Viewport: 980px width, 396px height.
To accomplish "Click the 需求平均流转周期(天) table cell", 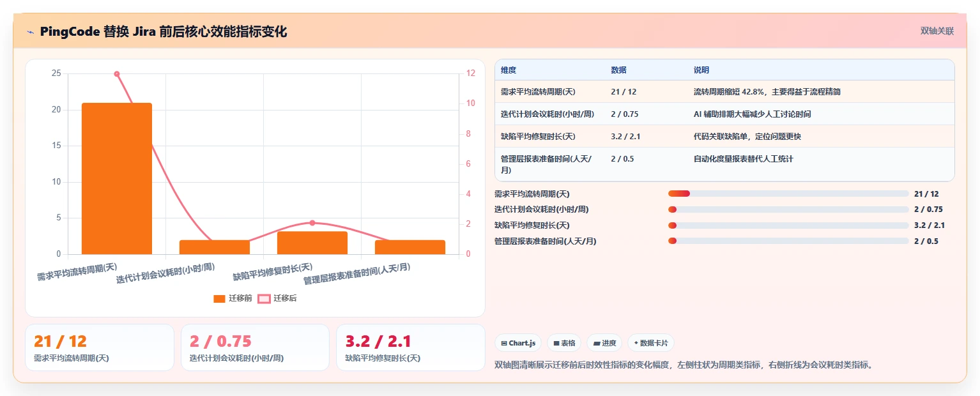I will pyautogui.click(x=550, y=92).
